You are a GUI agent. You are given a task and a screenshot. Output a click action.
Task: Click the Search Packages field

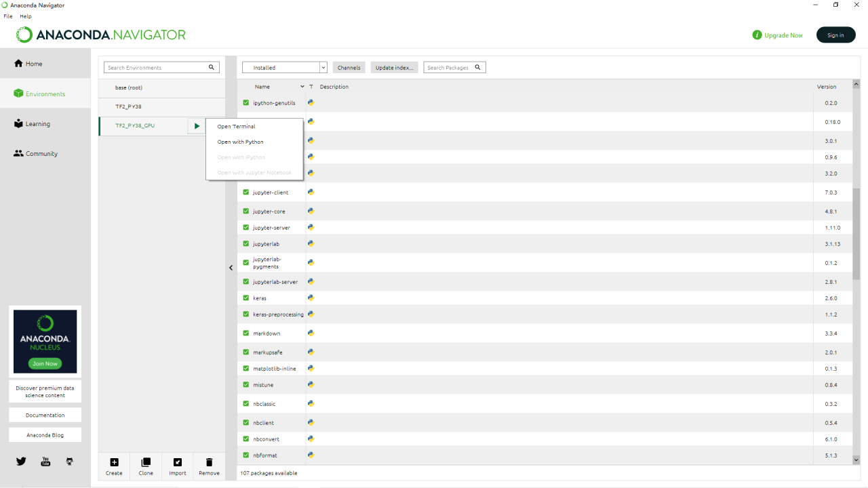454,68
